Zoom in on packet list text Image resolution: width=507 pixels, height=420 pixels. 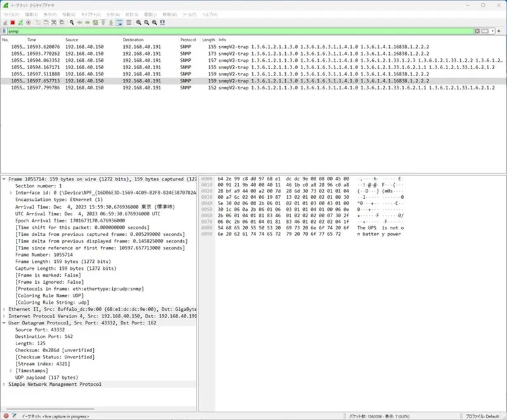click(138, 22)
